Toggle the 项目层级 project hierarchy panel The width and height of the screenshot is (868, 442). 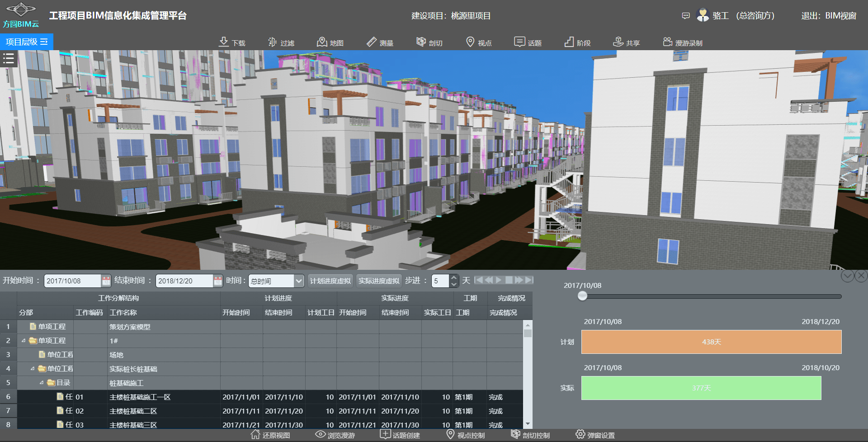pyautogui.click(x=27, y=42)
